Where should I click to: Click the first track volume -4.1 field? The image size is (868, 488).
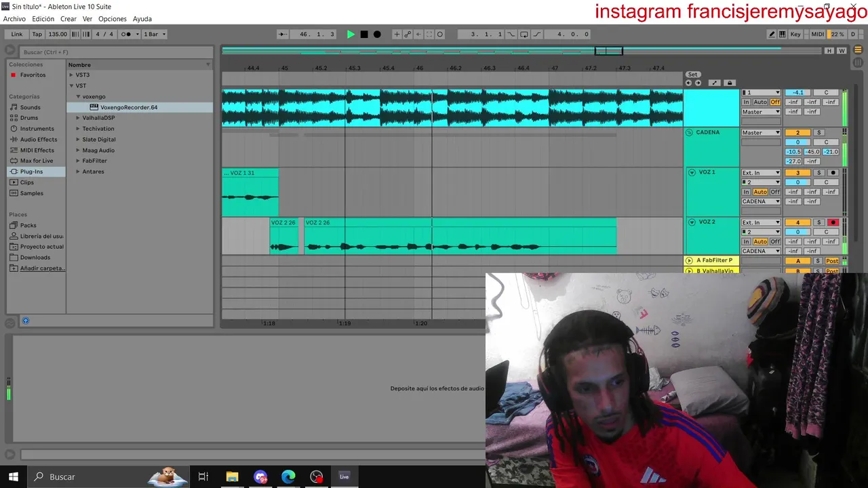click(797, 93)
